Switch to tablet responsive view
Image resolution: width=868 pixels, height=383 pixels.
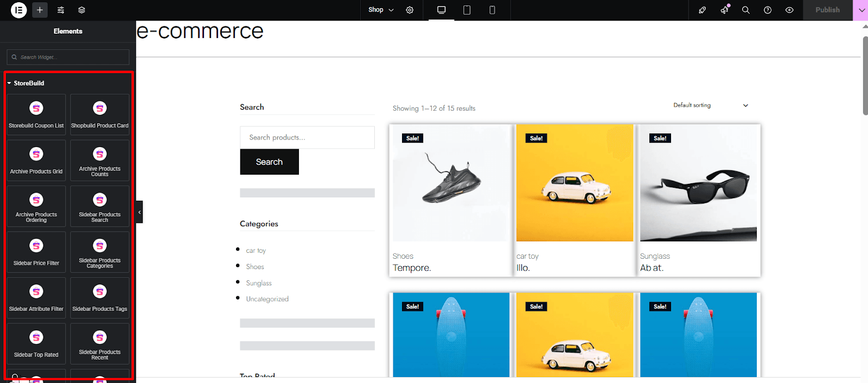pos(467,10)
